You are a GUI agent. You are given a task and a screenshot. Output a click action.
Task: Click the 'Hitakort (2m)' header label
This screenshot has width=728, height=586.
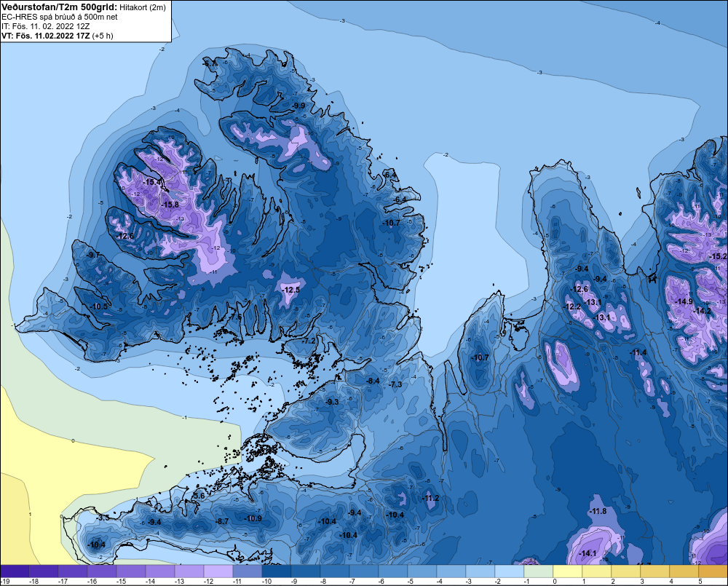tap(142, 7)
